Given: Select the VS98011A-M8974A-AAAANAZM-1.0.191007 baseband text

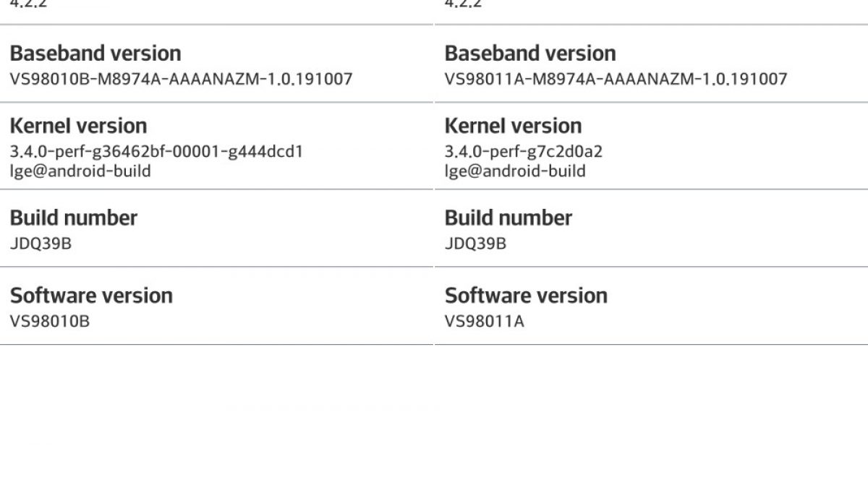Looking at the screenshot, I should [x=616, y=79].
